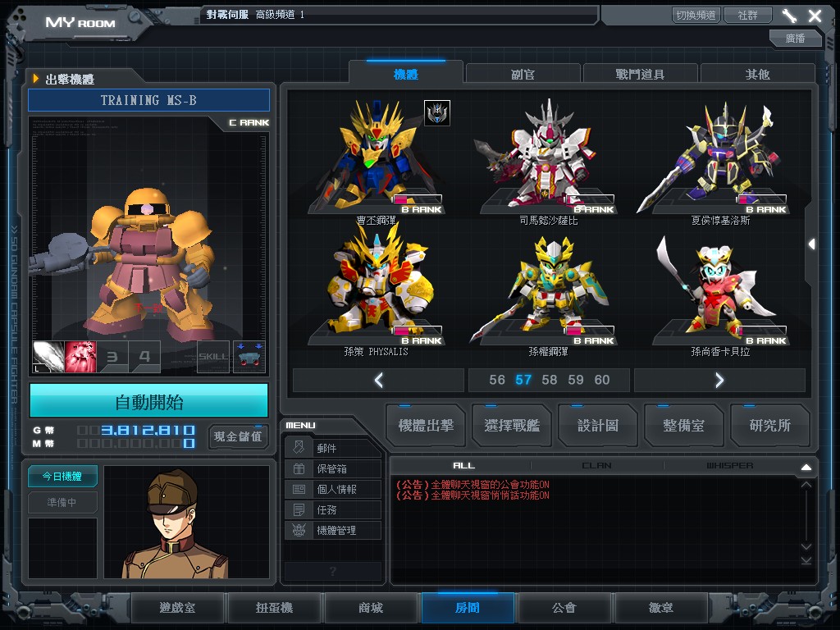Viewport: 840px width, 630px height.
Task: Jump to unit page 58
Action: click(549, 380)
